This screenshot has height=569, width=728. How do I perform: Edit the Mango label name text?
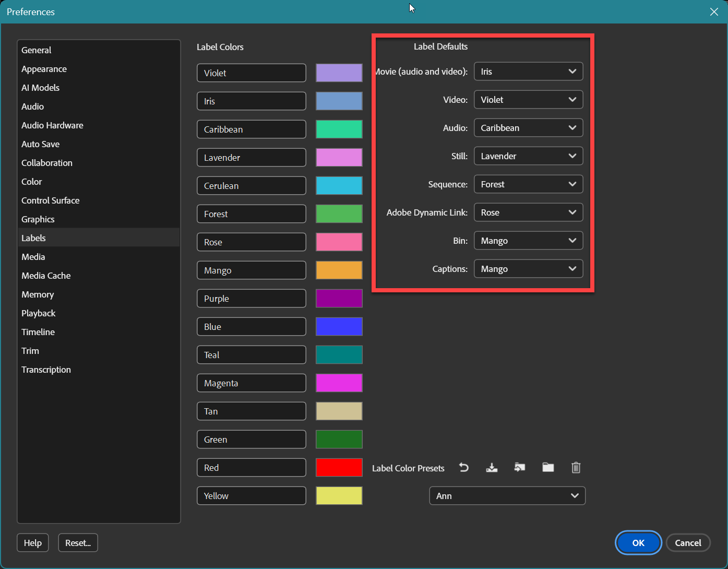point(251,270)
